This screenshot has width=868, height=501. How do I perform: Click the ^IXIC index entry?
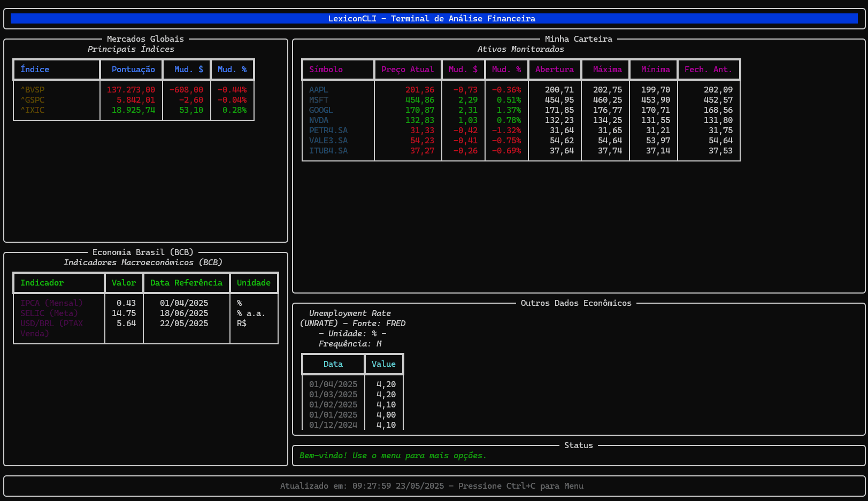click(33, 110)
